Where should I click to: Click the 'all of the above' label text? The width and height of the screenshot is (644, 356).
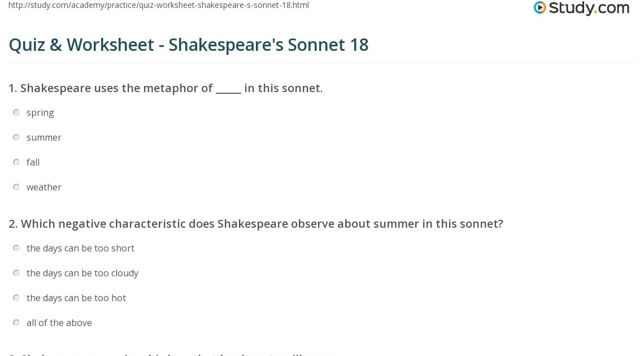coord(59,323)
